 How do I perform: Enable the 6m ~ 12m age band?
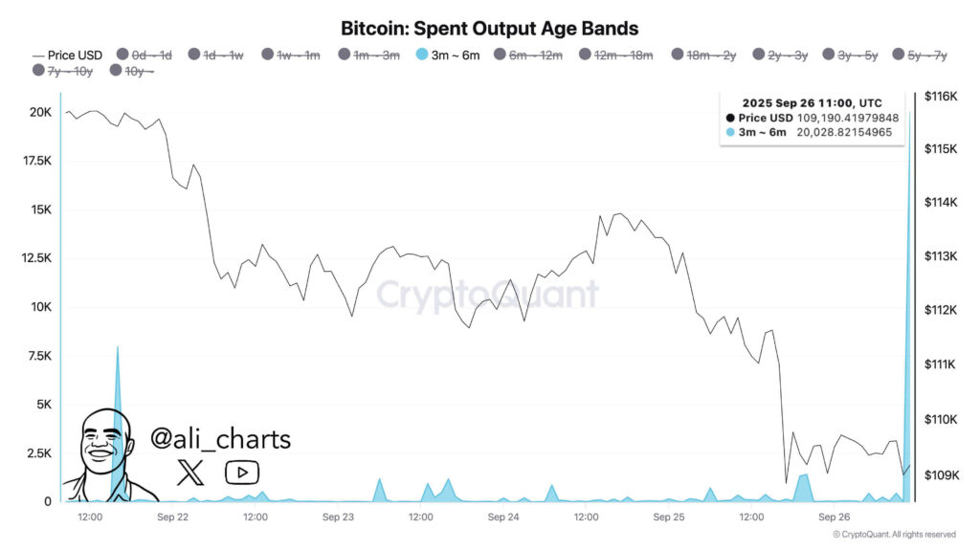[x=535, y=55]
